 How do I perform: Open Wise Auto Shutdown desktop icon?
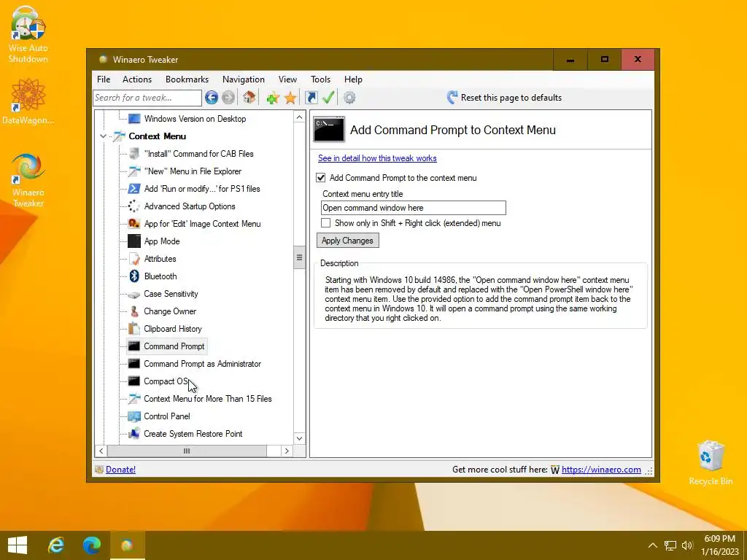tap(28, 34)
